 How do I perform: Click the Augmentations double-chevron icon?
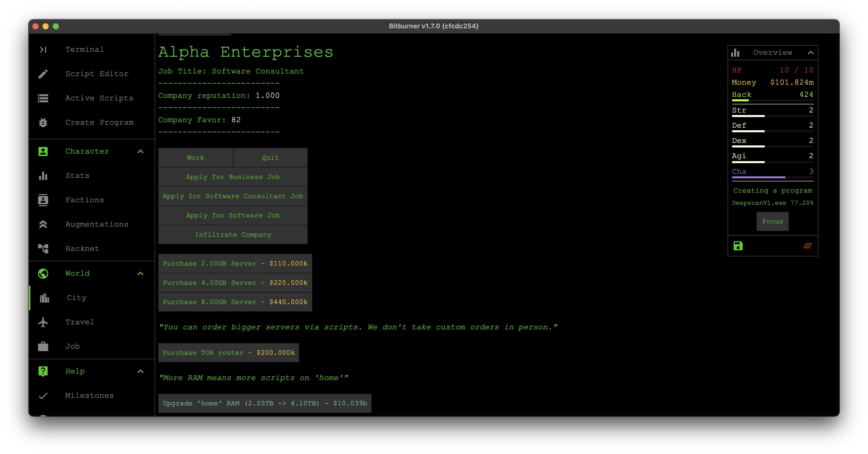point(43,224)
